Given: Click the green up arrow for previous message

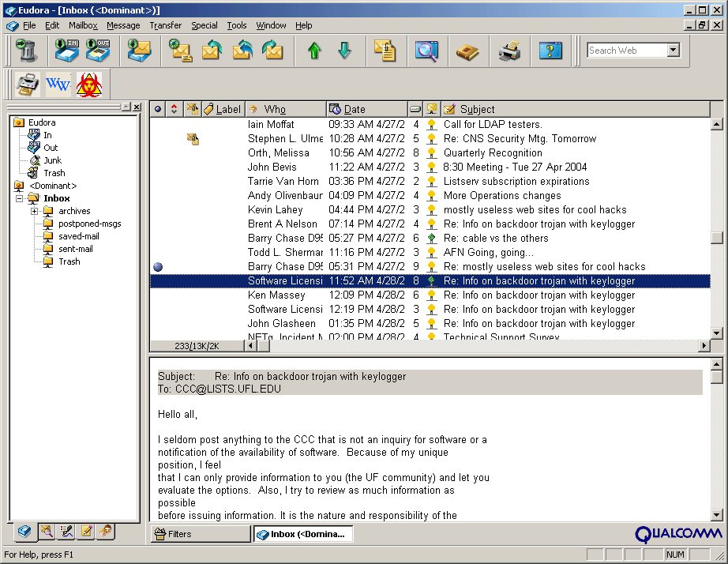Looking at the screenshot, I should tap(314, 51).
